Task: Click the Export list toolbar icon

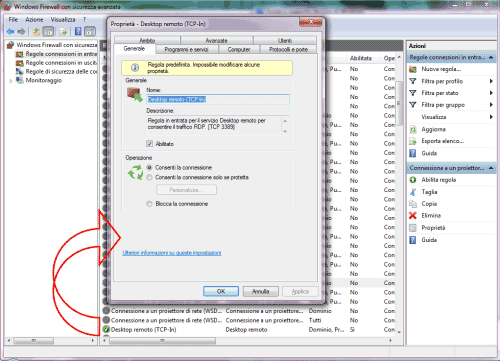Action: click(63, 32)
